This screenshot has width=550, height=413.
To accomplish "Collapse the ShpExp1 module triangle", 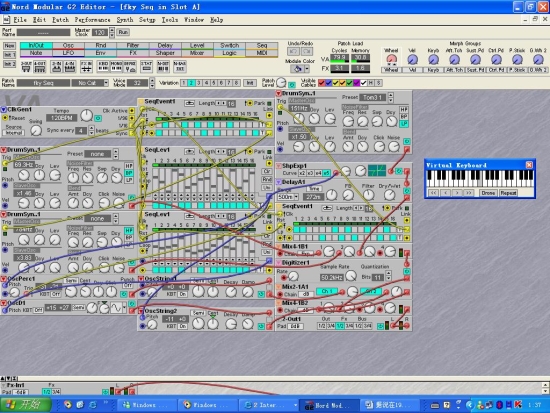I will 279,166.
